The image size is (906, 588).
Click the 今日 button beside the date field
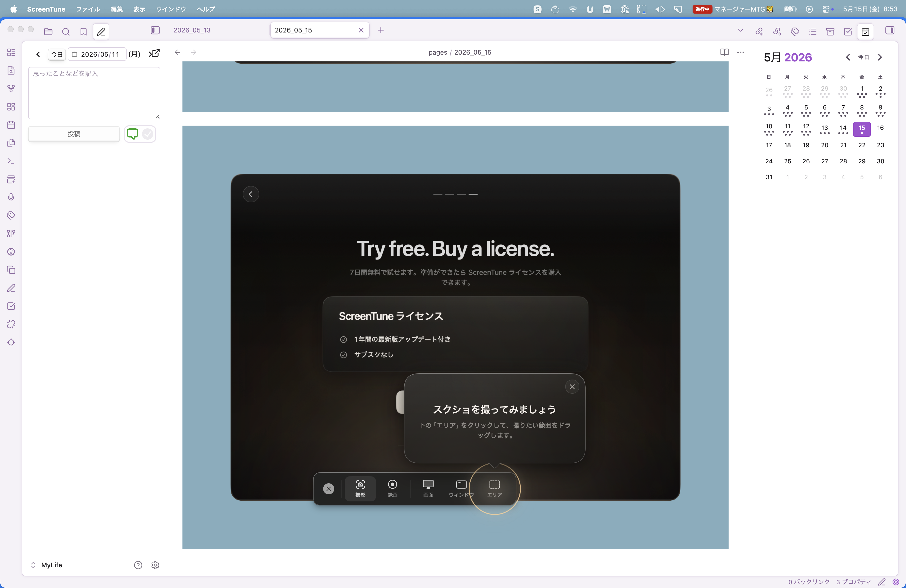(x=57, y=54)
